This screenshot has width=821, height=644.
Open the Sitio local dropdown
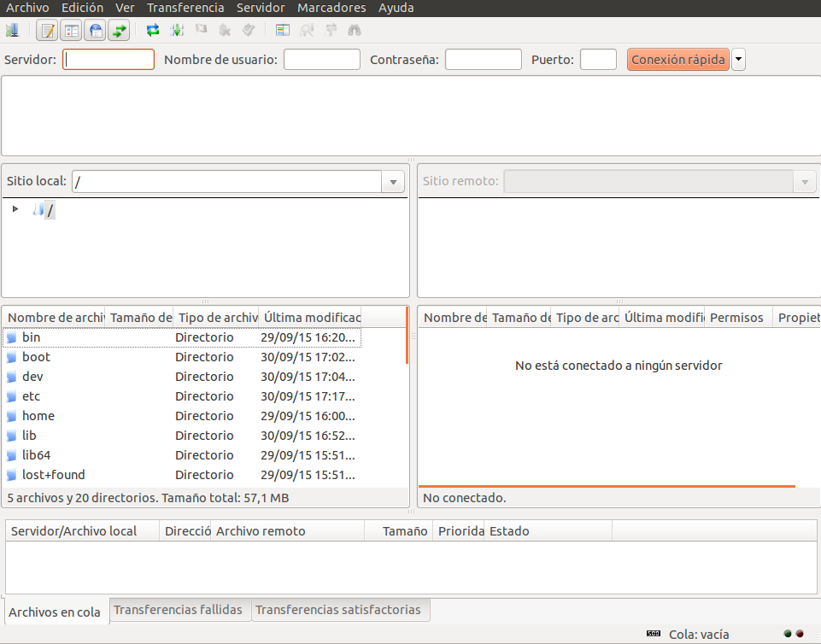(x=392, y=181)
